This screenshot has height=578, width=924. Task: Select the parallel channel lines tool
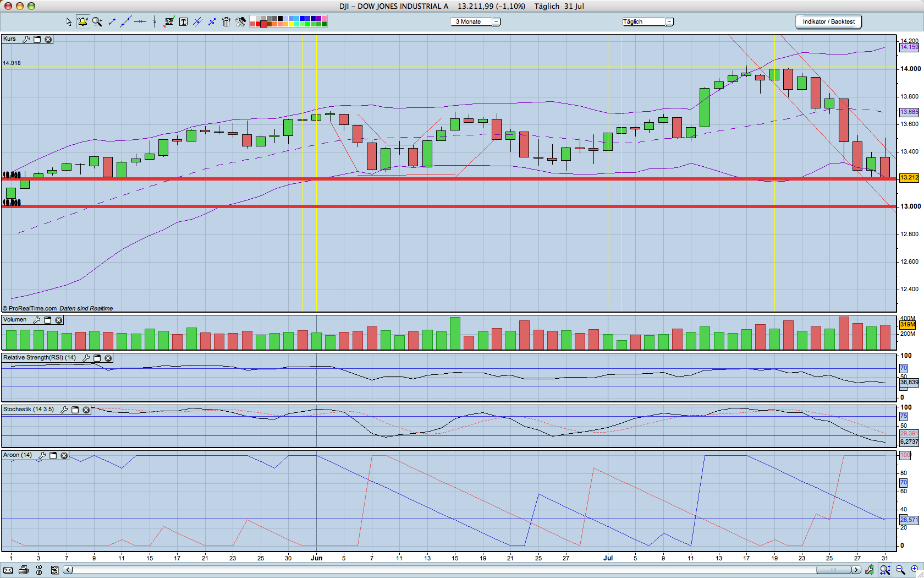[197, 22]
